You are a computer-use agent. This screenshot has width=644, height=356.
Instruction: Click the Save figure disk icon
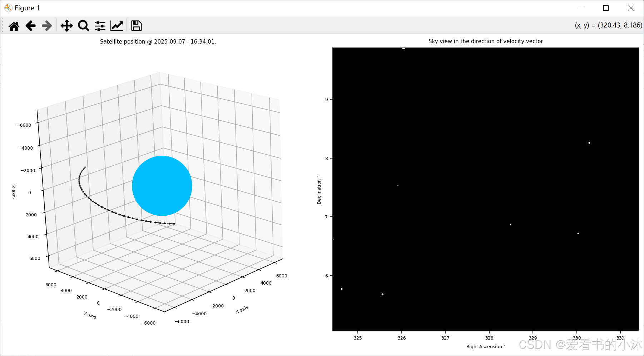(x=136, y=25)
